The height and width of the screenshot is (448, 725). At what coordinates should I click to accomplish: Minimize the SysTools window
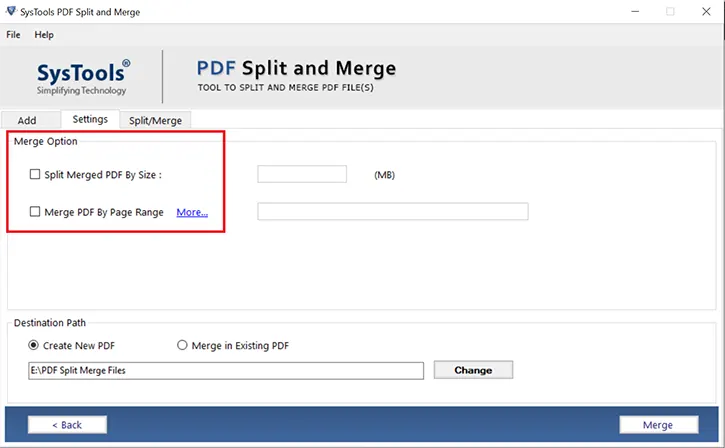coord(635,11)
